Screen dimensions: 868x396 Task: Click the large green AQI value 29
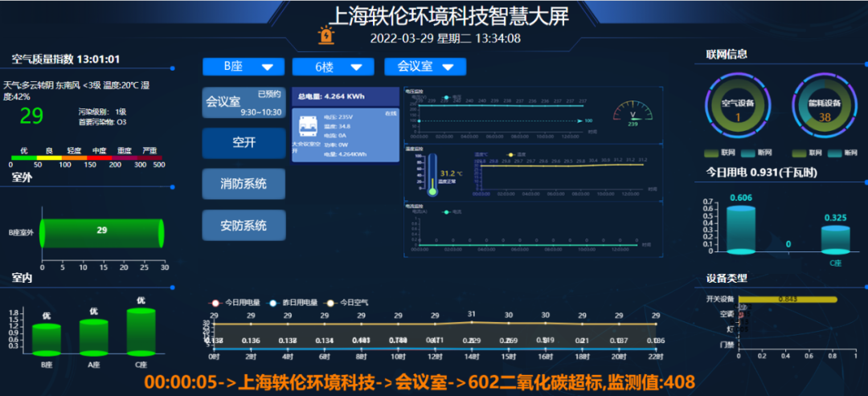31,116
